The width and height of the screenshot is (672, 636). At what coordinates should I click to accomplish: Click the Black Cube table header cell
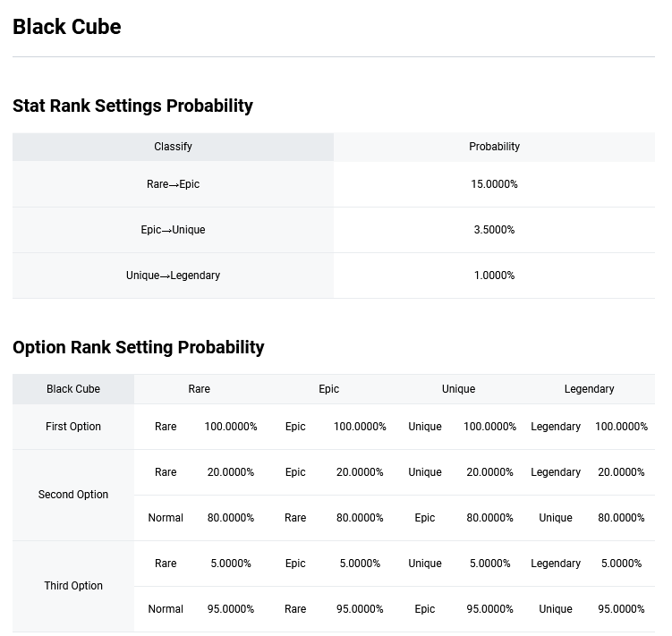tap(73, 389)
